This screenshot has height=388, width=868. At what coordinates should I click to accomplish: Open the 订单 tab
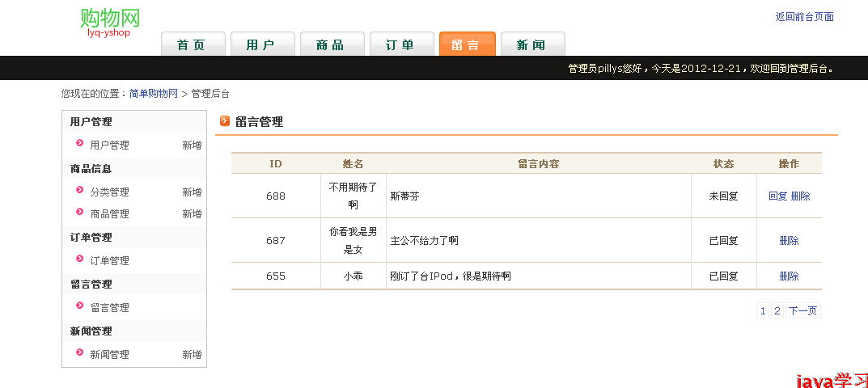402,44
